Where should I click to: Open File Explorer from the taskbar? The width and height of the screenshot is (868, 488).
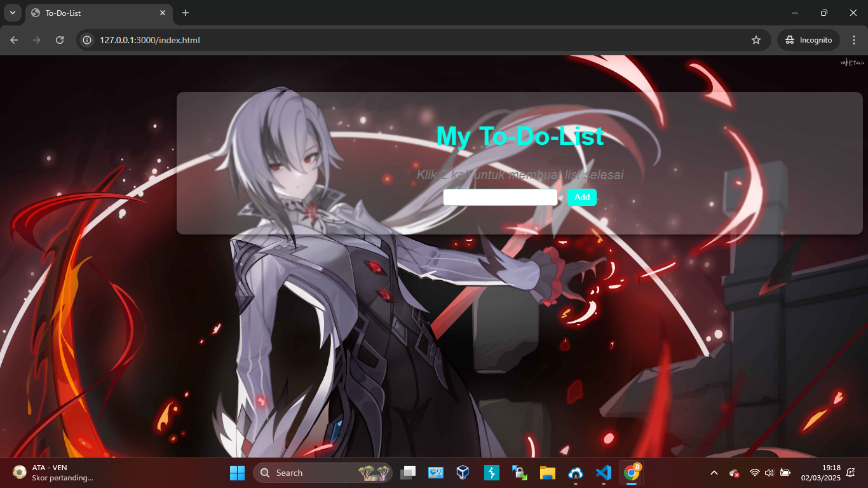click(548, 473)
